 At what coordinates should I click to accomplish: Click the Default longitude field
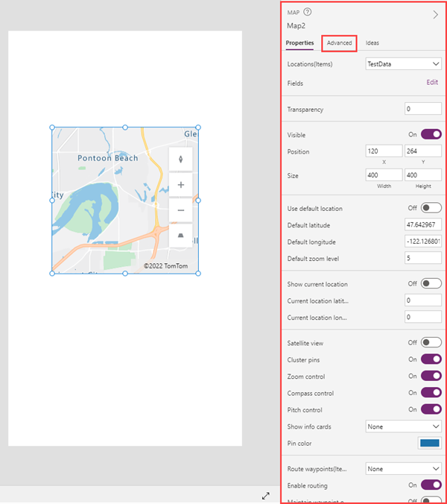(x=423, y=242)
